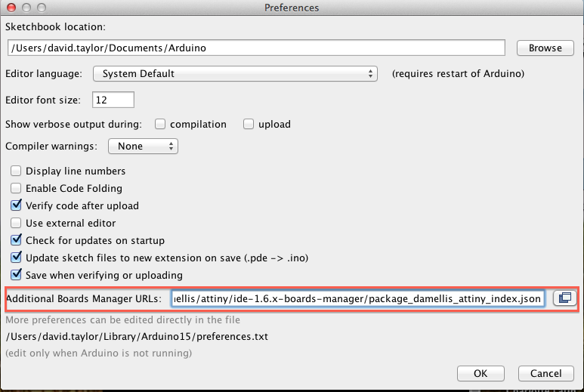Enable Code Folding checkbox
Viewport: 584px width, 392px height.
(x=16, y=188)
